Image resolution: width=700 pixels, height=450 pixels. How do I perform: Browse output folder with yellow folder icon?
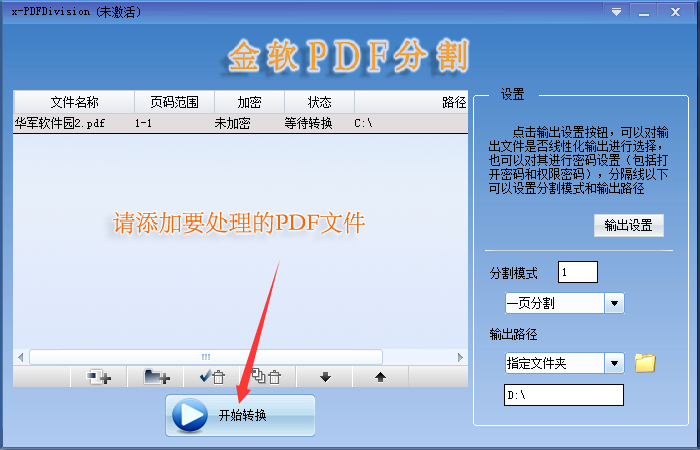coord(645,363)
